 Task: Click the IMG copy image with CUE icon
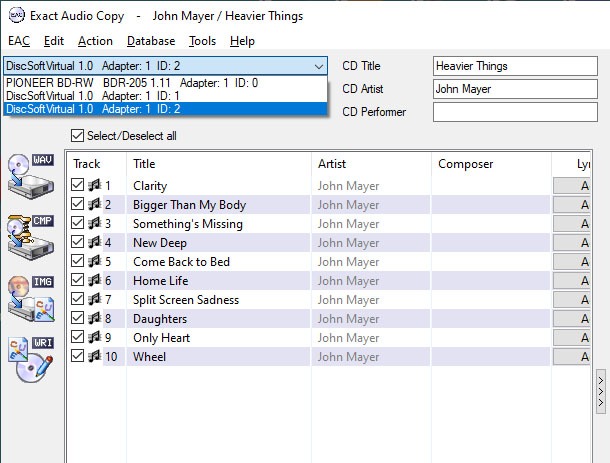[x=31, y=298]
